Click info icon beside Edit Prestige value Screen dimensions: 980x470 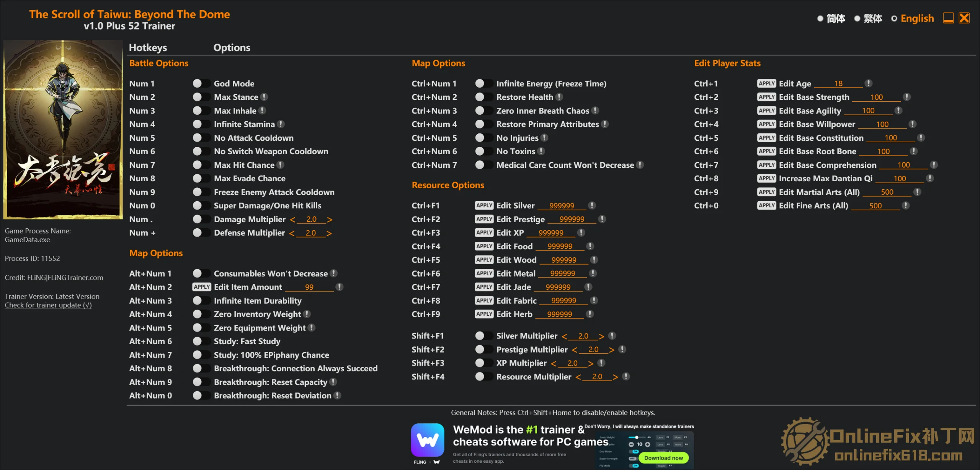coord(602,219)
